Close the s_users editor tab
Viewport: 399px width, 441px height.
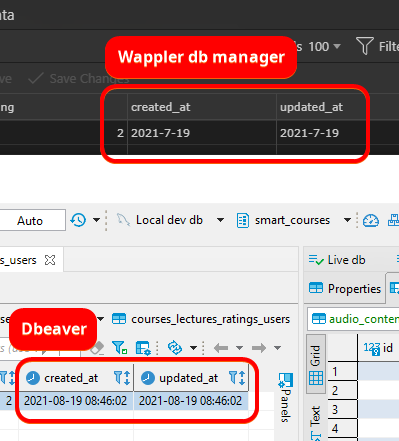pos(50,260)
